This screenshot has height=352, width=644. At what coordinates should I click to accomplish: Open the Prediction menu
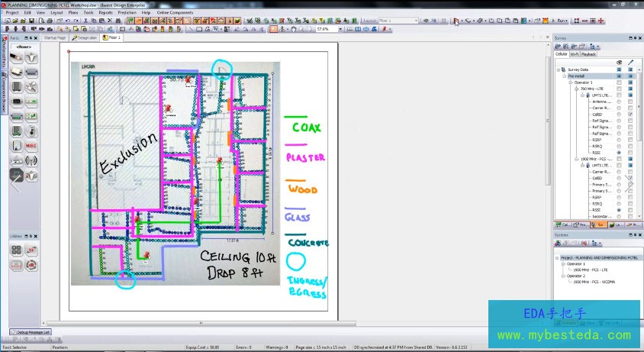[x=127, y=13]
